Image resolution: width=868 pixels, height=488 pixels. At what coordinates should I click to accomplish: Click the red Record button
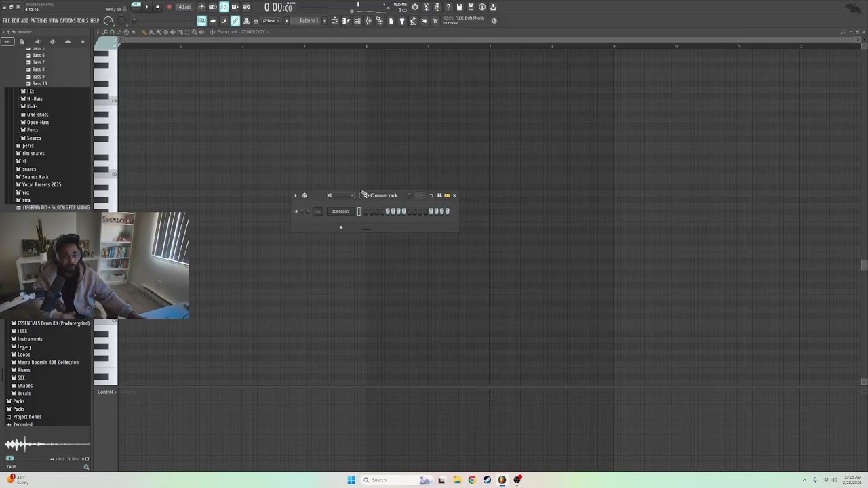click(170, 7)
